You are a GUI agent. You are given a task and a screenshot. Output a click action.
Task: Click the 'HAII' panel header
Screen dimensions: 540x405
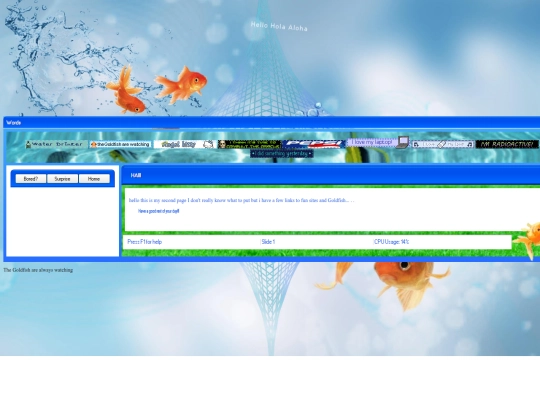point(136,175)
